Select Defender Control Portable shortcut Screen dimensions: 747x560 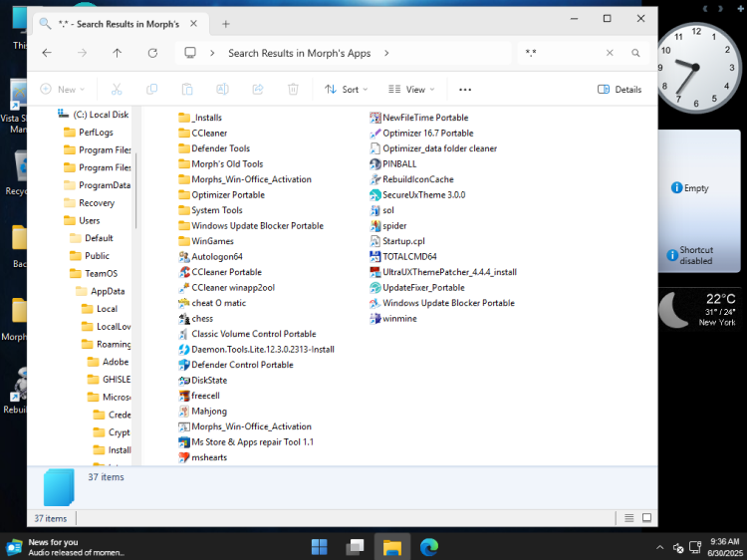236,365
